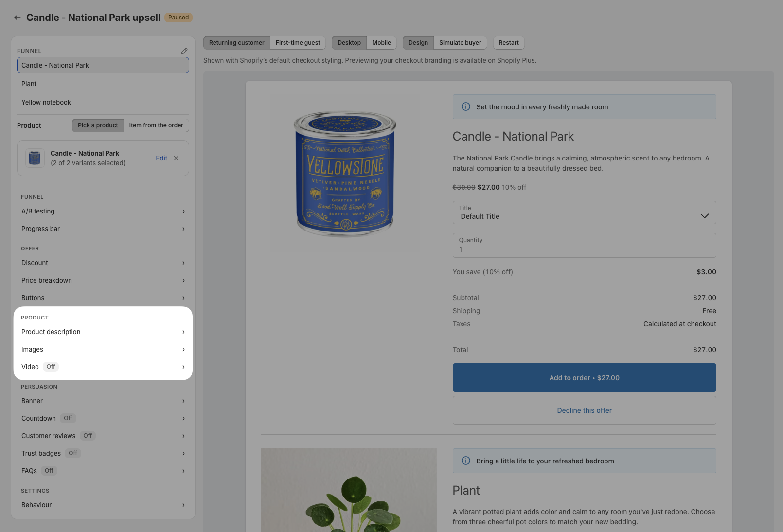Viewport: 783px width, 532px height.
Task: Switch preview to Mobile
Action: 381,43
